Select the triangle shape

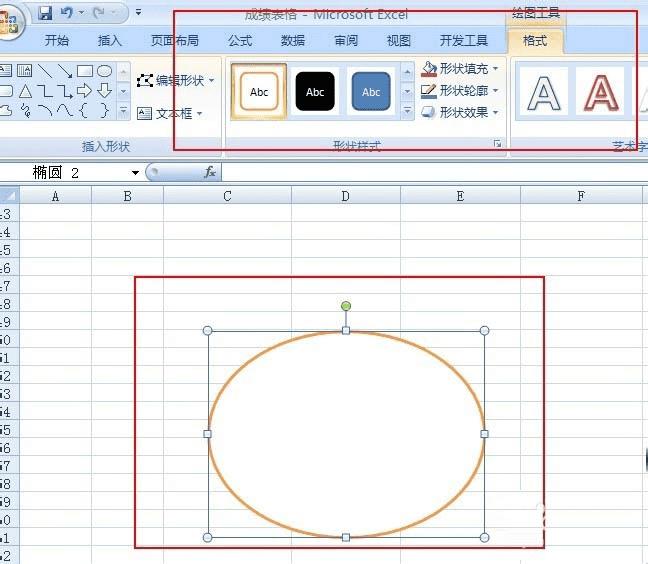coord(25,91)
